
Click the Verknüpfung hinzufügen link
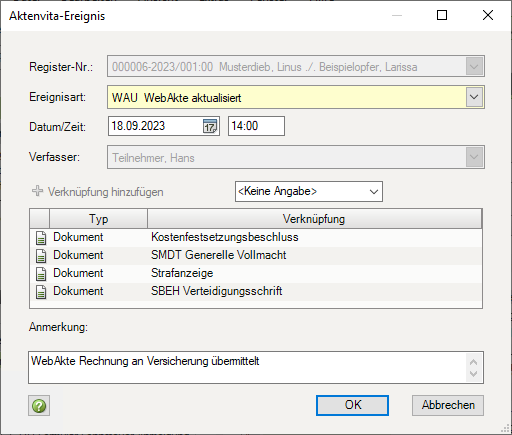click(105, 192)
